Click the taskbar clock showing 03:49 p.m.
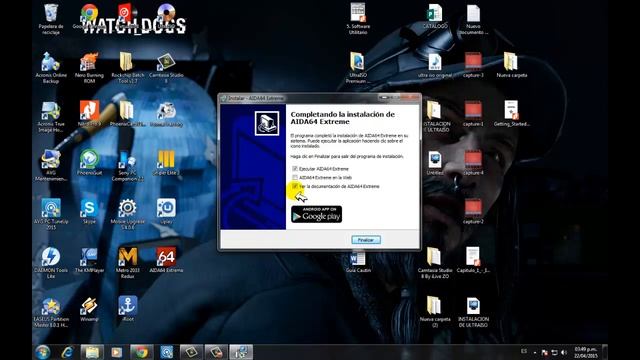The height and width of the screenshot is (360, 640). (586, 352)
